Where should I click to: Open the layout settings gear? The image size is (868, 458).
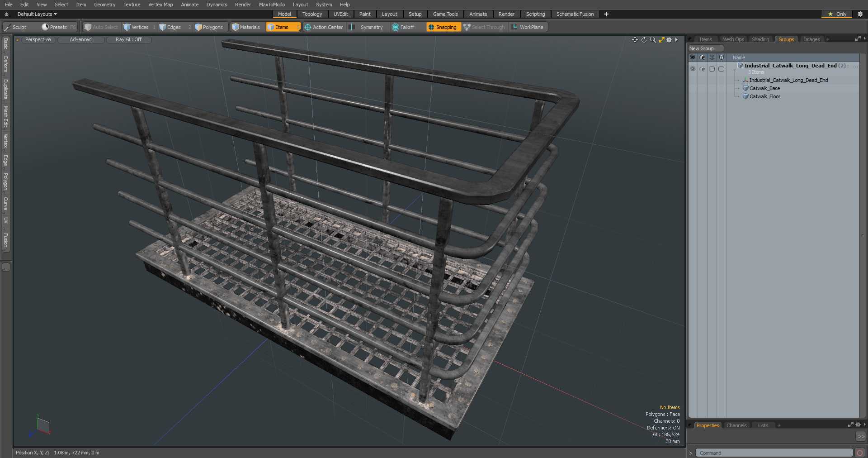[x=860, y=14]
